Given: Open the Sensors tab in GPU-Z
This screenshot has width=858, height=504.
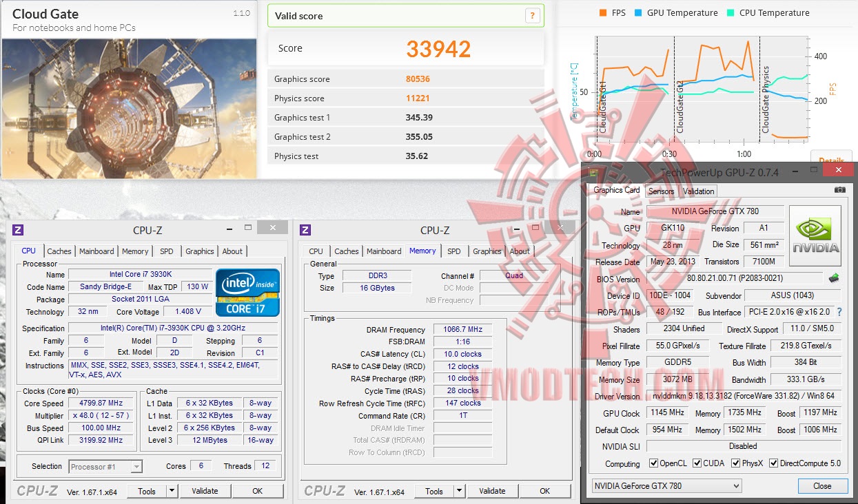Looking at the screenshot, I should pyautogui.click(x=661, y=191).
